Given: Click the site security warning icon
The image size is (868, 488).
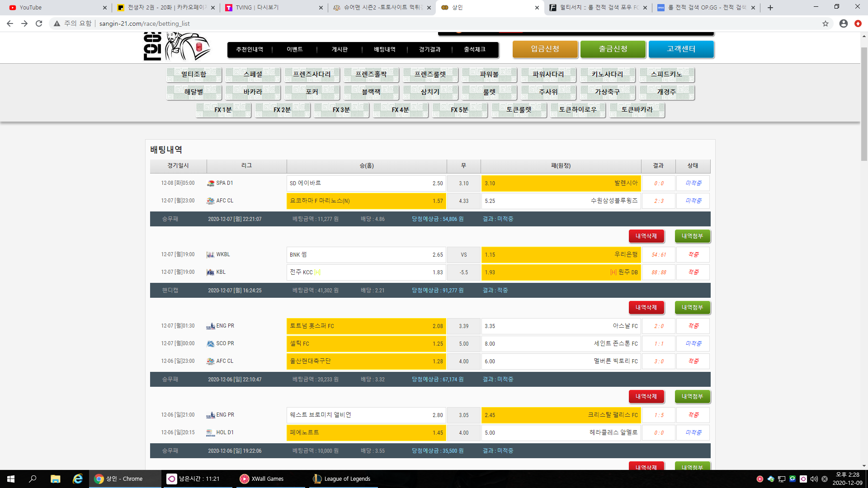Looking at the screenshot, I should pos(57,23).
